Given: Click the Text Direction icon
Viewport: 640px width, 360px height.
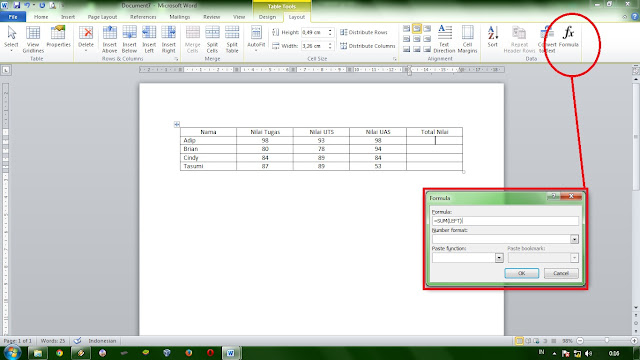Looking at the screenshot, I should pyautogui.click(x=444, y=39).
